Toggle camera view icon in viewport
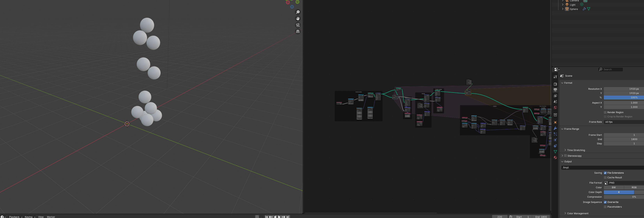Screen dimensions: 644x218 coord(298,25)
